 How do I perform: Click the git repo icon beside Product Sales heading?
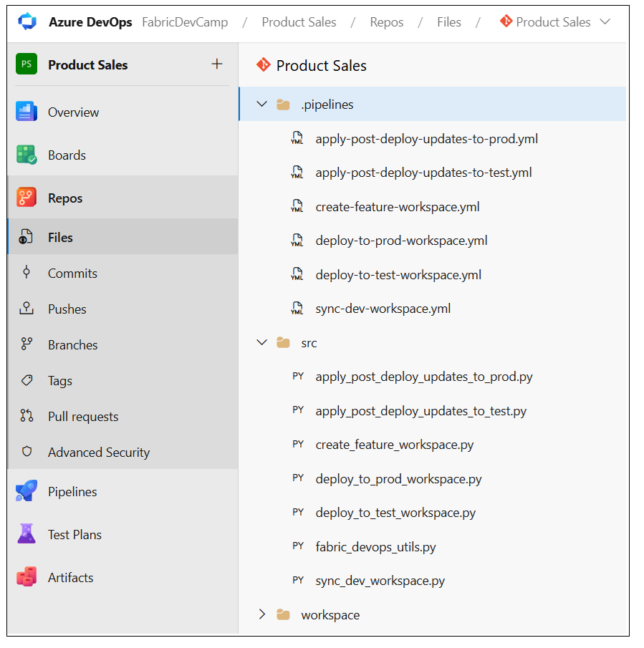pos(264,65)
